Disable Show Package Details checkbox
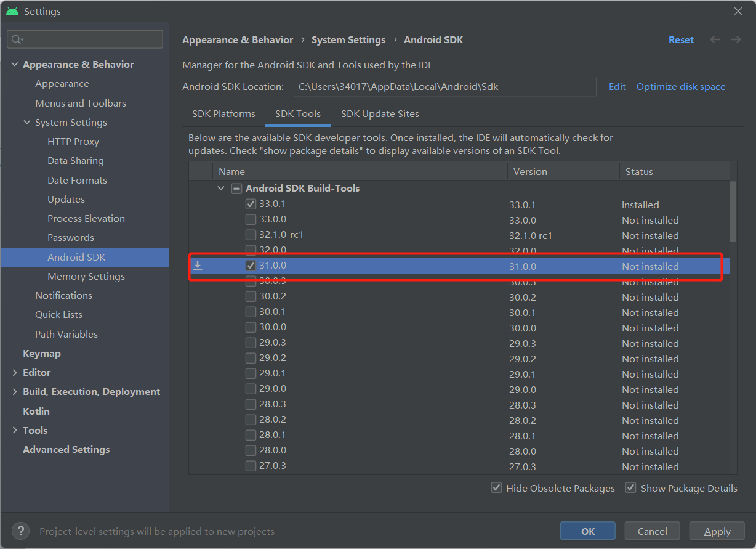This screenshot has width=756, height=549. point(630,488)
